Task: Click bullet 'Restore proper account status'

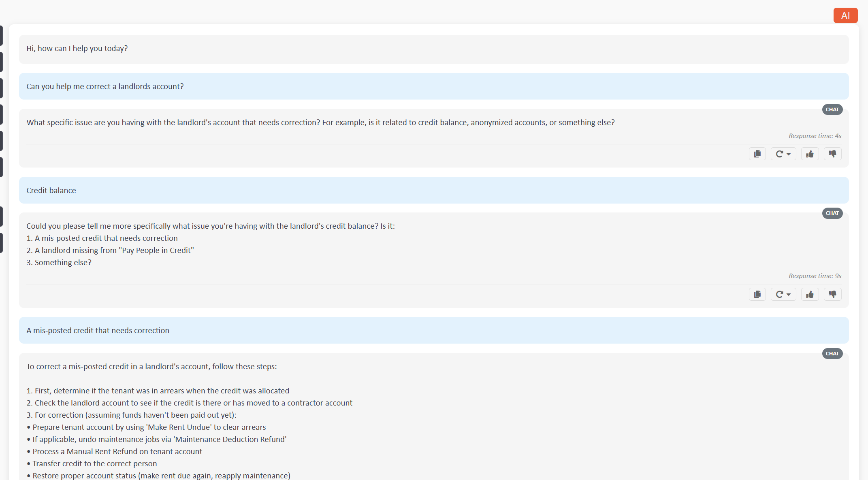Action: [x=158, y=476]
